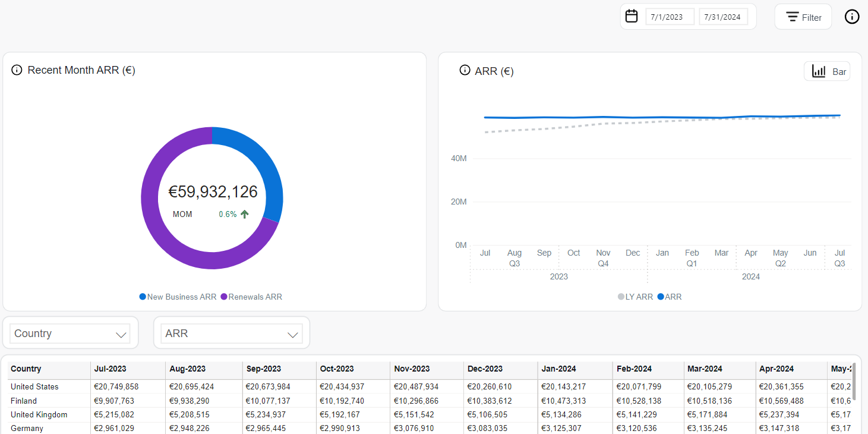Sort by Nov-2023 column header
The width and height of the screenshot is (868, 434).
427,369
